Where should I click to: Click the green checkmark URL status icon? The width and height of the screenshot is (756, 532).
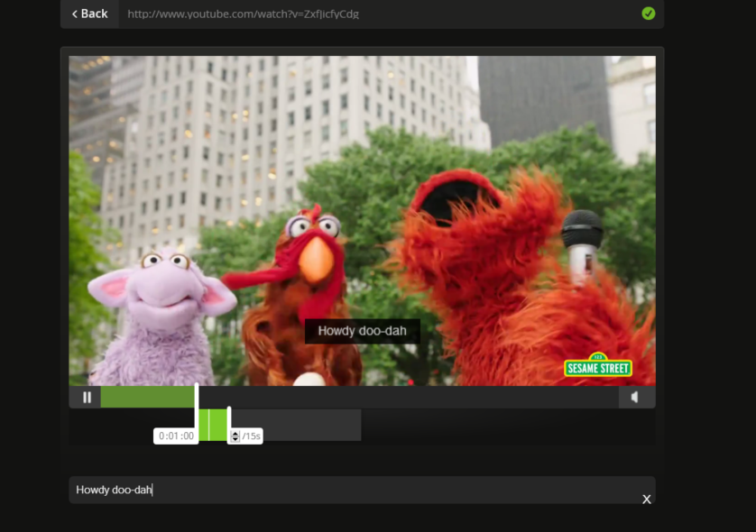tap(649, 14)
